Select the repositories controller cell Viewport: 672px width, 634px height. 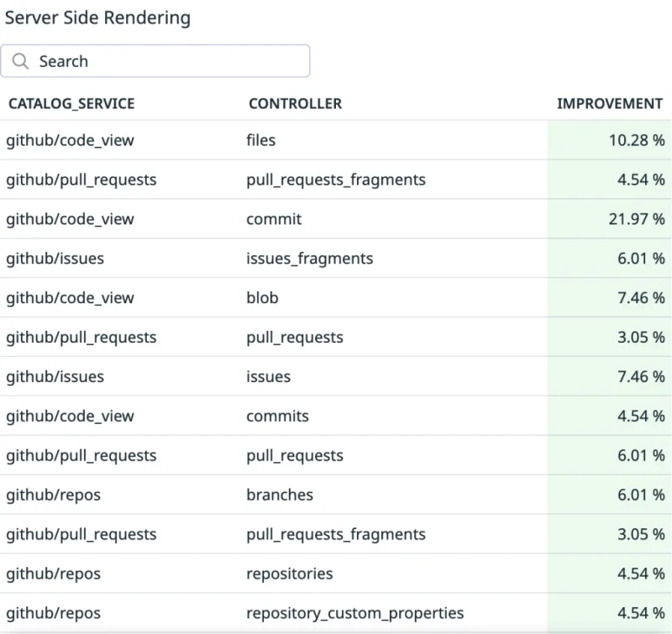point(289,574)
